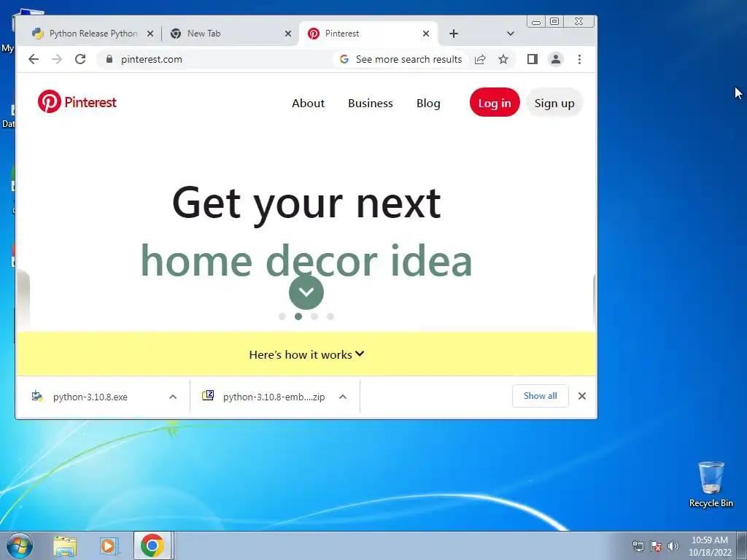This screenshot has height=560, width=747.
Task: Close the downloads bar
Action: click(581, 396)
